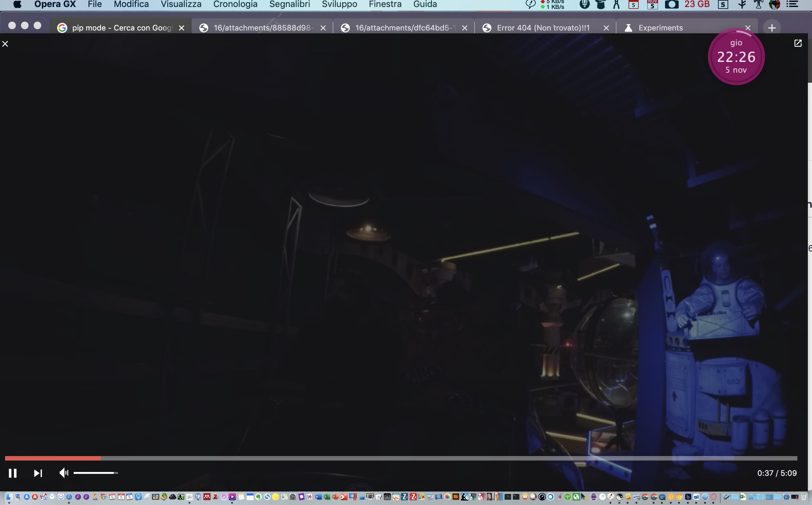Close the 16/attachments/dfc64bd5 tab
Screen dimensions: 812x505
465,28
